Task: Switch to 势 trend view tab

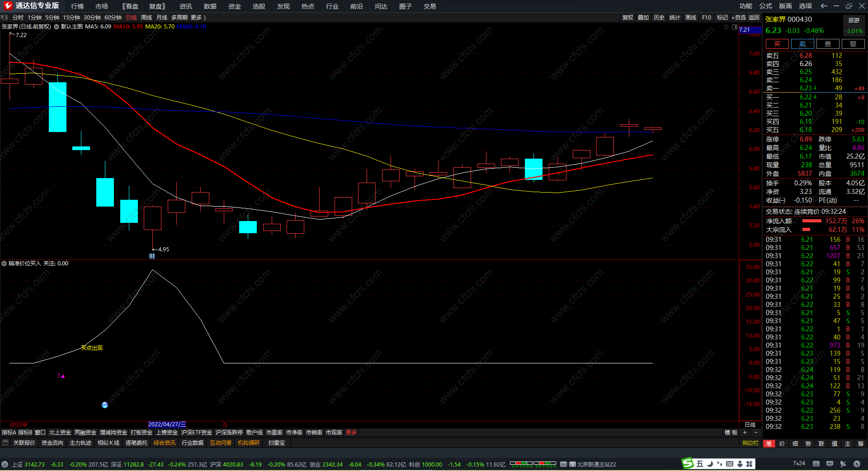Action: [808, 443]
